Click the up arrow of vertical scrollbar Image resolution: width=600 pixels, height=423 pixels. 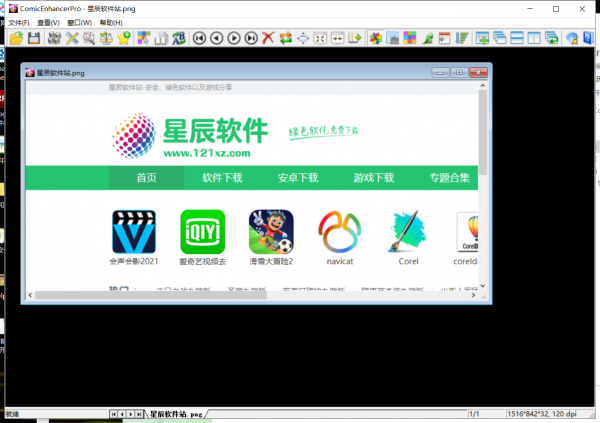(483, 86)
